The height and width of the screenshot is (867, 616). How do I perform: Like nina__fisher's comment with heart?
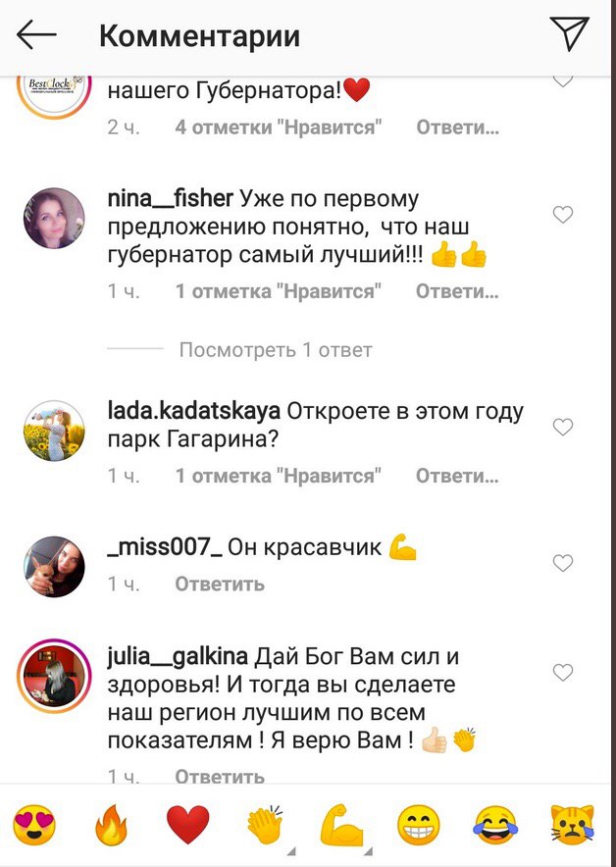point(563,215)
